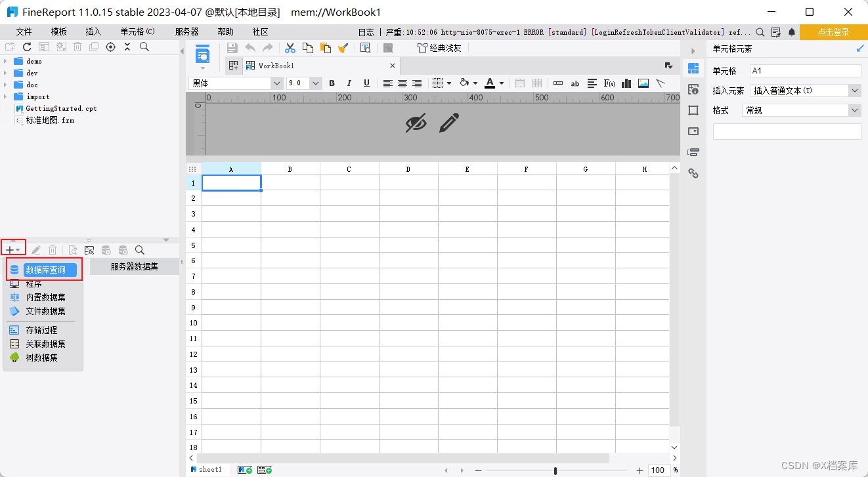Viewport: 868px width, 477px height.
Task: Open the 社区 menu
Action: 260,31
